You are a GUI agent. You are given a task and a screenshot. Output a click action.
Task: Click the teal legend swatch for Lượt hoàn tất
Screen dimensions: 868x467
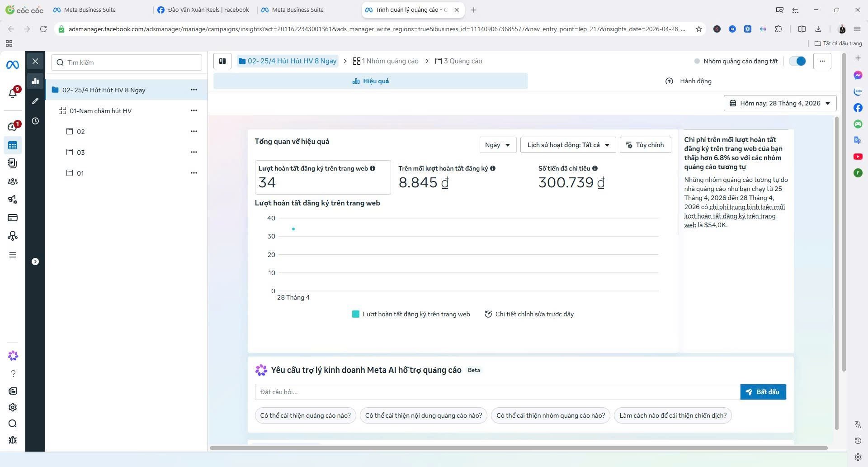356,314
